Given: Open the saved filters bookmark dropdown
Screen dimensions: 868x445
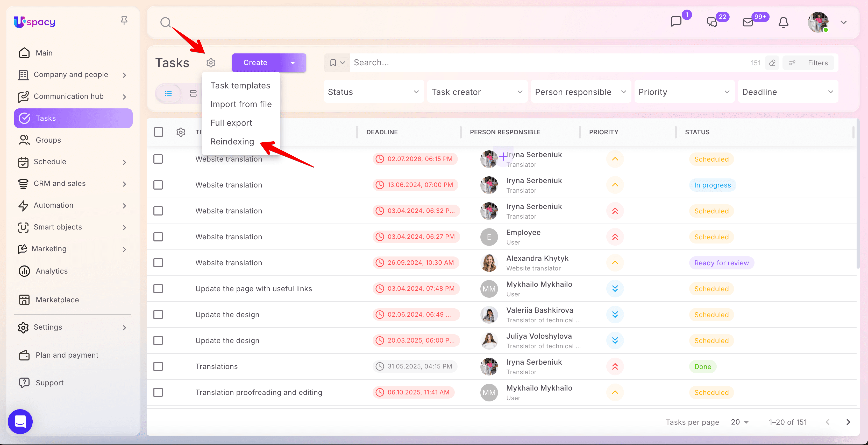Looking at the screenshot, I should [x=337, y=63].
